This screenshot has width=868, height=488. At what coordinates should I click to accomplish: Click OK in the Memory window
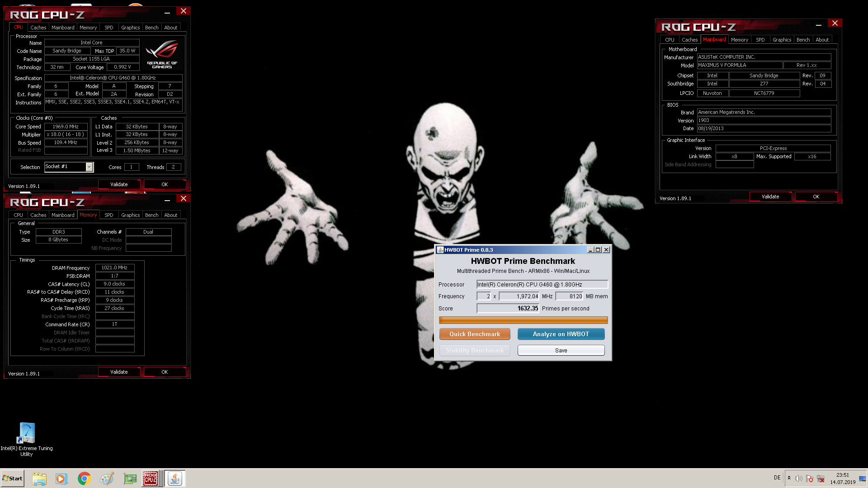165,372
